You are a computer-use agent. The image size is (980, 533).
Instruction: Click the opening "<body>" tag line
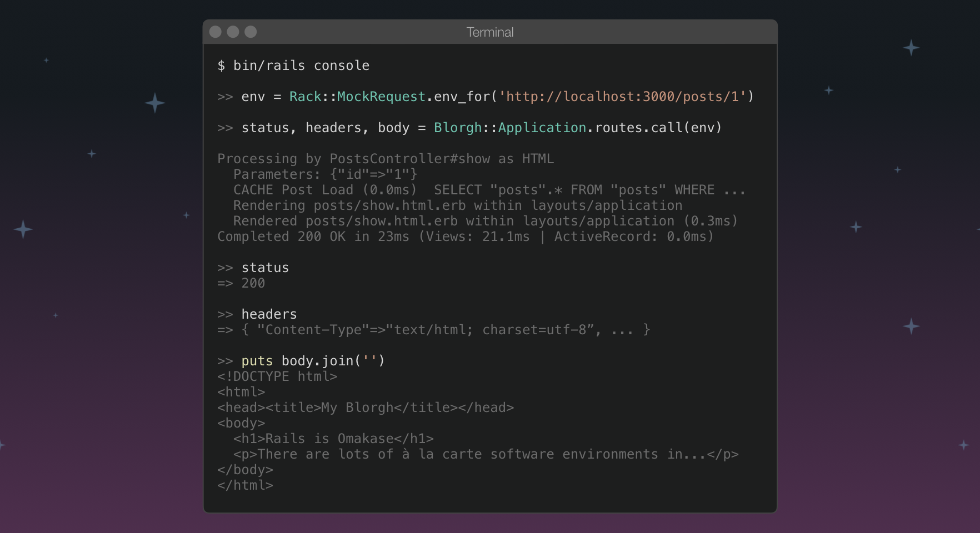[241, 423]
